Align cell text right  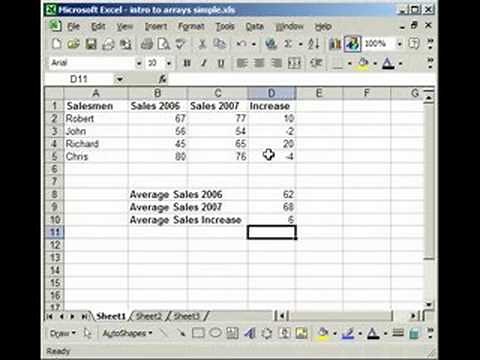tap(276, 63)
